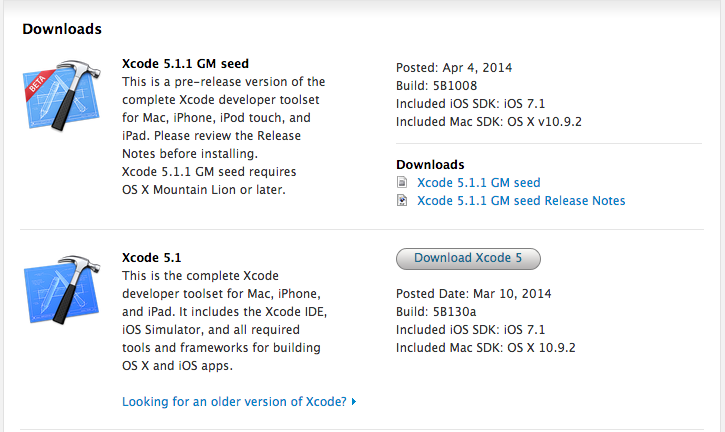Expand the arrow after the older version link

tap(354, 402)
